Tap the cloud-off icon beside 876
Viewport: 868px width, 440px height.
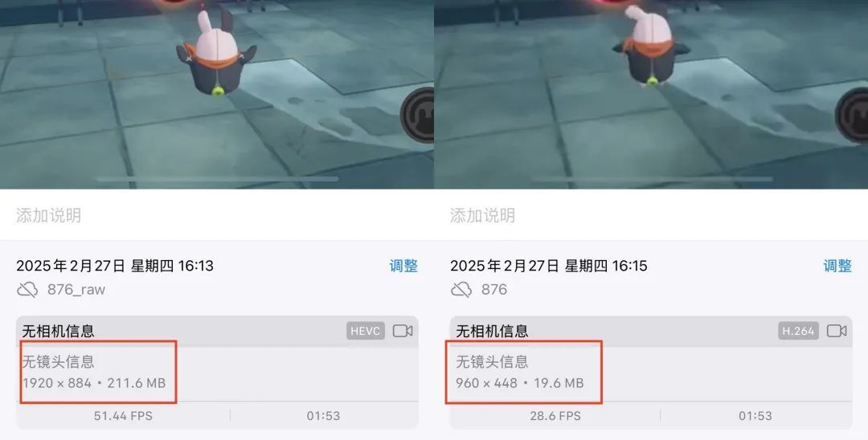(x=461, y=289)
